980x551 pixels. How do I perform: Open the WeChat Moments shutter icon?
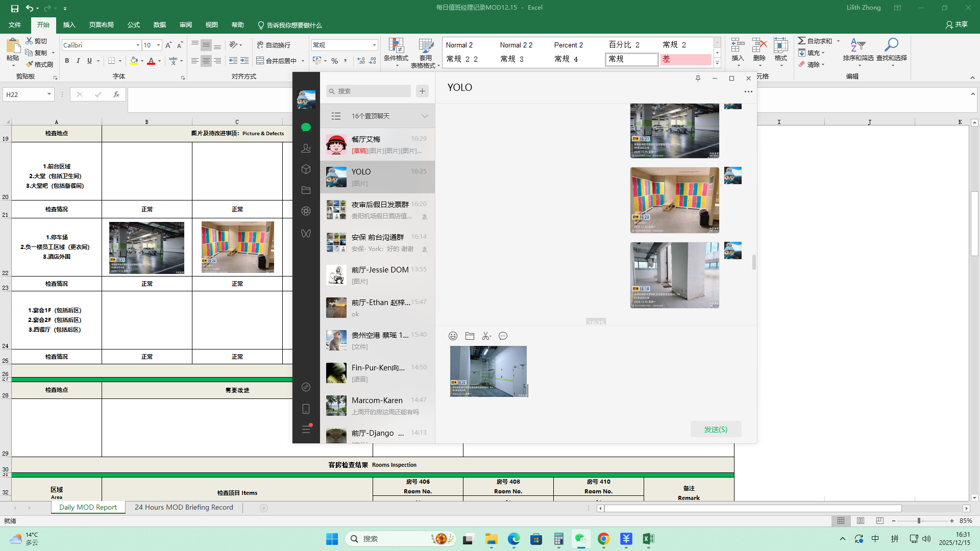tap(306, 211)
